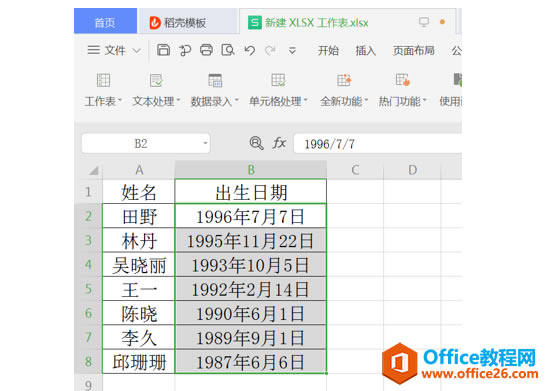
Task: Click the cell 1993年10月5日
Action: 251,265
